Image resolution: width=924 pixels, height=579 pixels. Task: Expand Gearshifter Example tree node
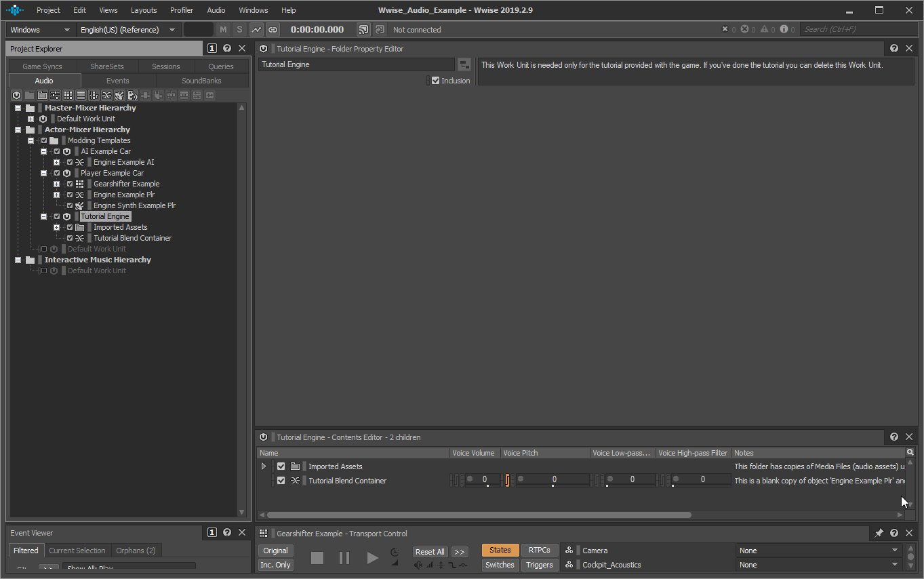point(56,184)
